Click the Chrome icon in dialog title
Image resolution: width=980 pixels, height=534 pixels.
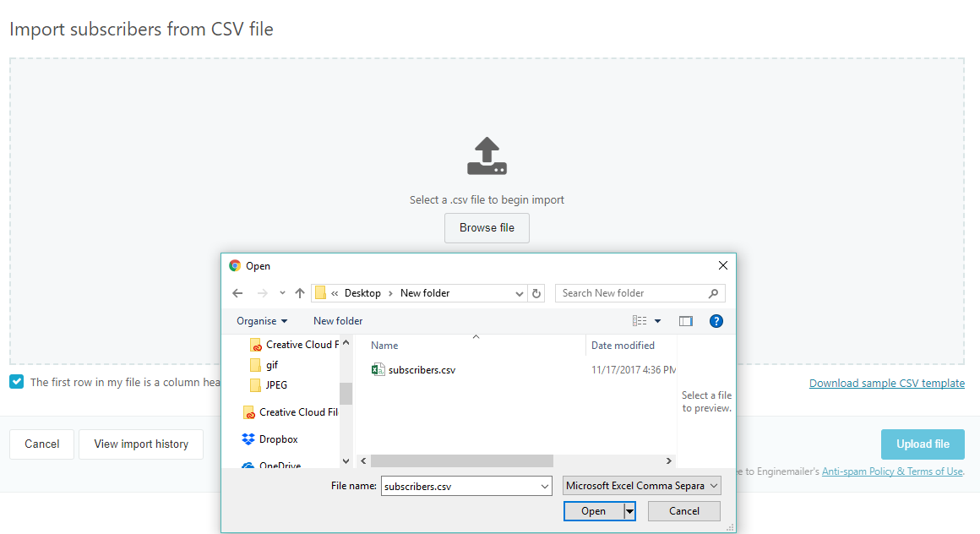[x=235, y=265]
